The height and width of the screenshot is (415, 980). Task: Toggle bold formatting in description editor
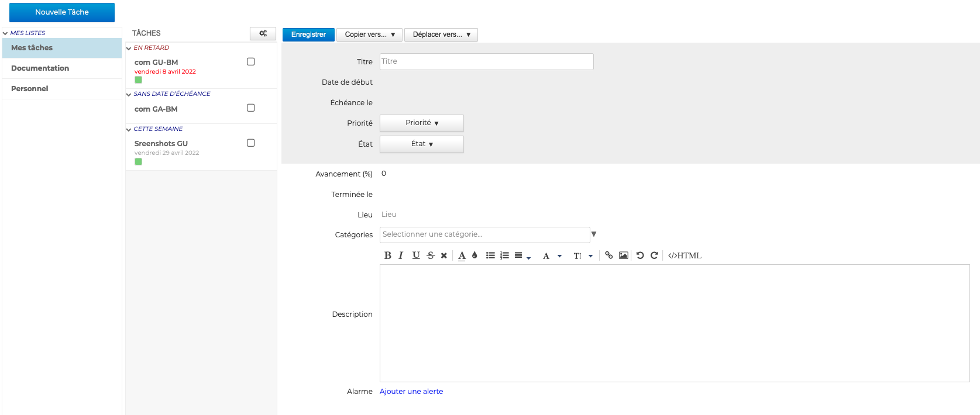tap(387, 255)
